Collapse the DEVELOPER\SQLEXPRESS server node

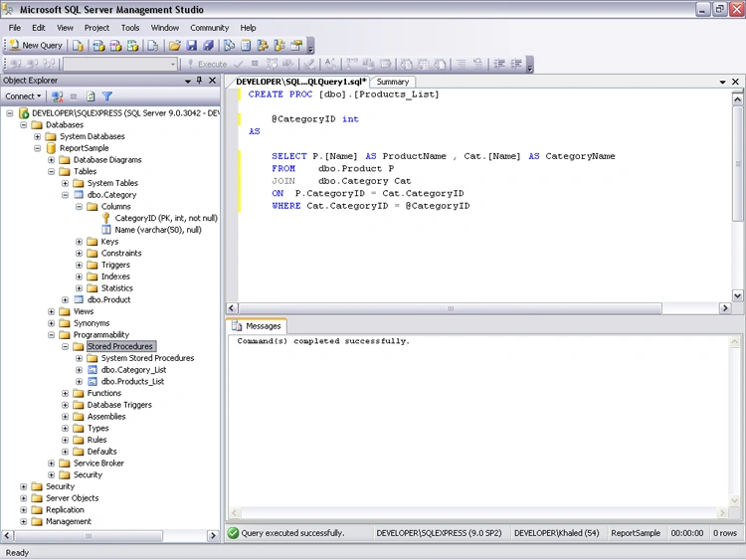click(x=10, y=113)
